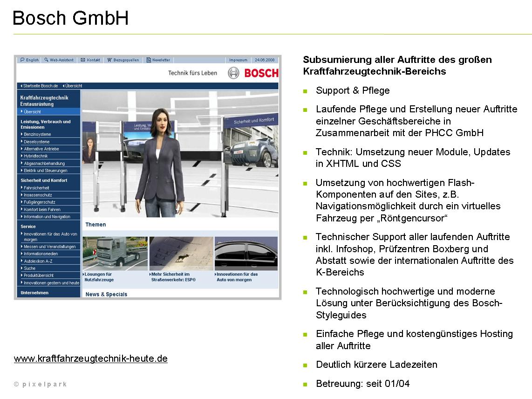Screen dimensions: 532x399
Task: Click the Technik fürs Leben slogan
Action: coord(192,73)
